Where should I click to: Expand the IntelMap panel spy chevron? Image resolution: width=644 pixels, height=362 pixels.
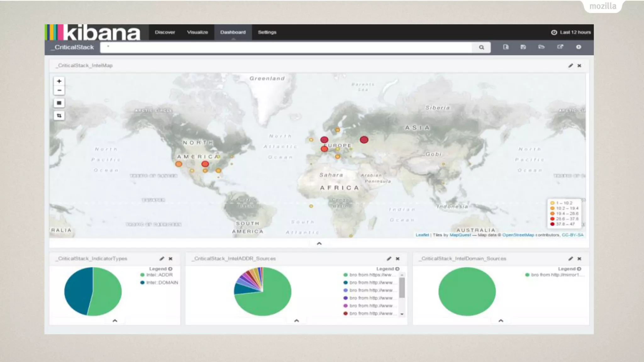click(x=319, y=244)
